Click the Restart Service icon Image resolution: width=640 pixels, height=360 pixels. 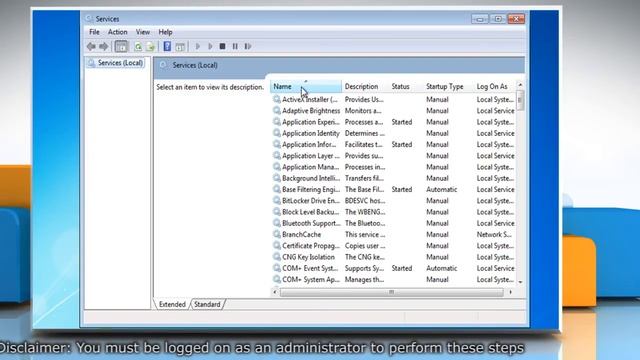click(248, 47)
